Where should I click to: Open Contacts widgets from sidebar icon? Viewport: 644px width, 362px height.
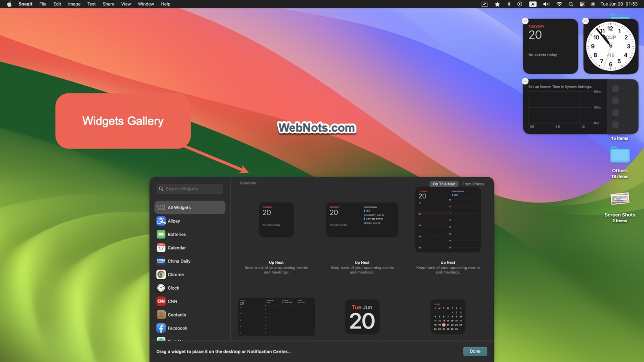coord(161,315)
